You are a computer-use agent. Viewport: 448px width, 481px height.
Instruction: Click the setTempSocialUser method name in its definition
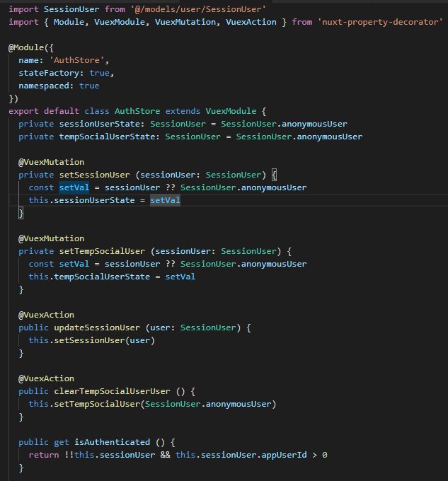click(102, 251)
